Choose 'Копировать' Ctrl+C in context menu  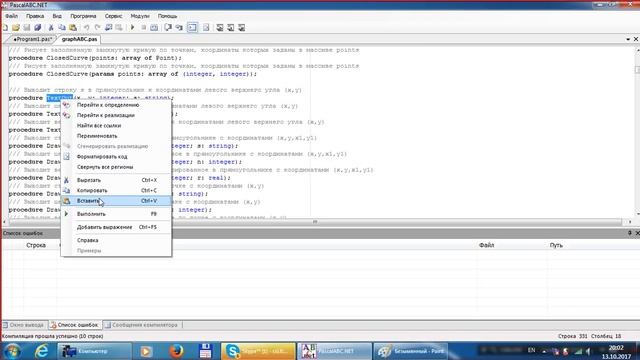[116, 191]
